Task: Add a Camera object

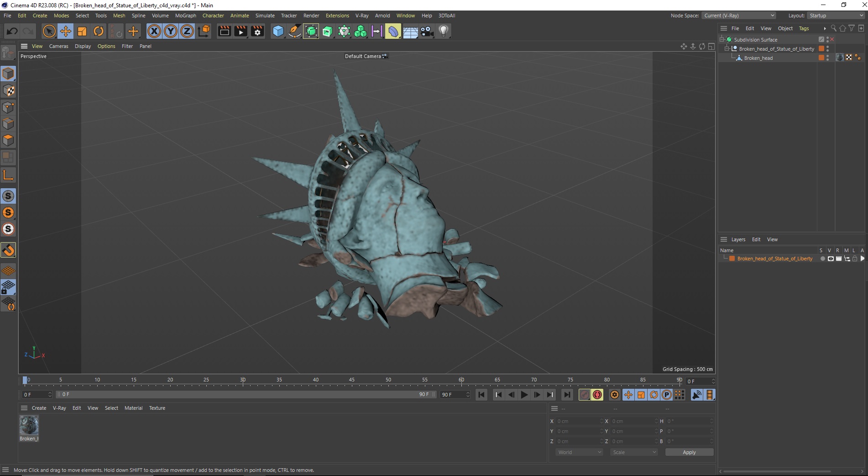Action: (x=427, y=31)
